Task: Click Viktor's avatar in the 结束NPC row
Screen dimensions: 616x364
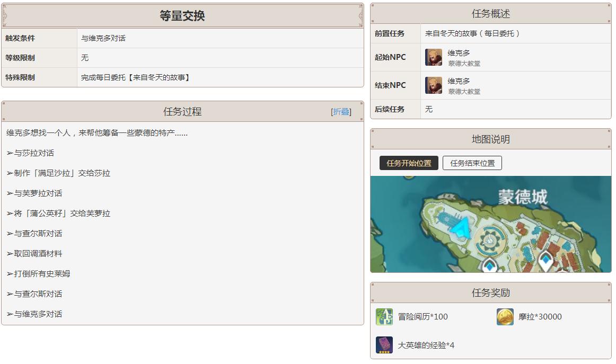Action: tap(433, 85)
